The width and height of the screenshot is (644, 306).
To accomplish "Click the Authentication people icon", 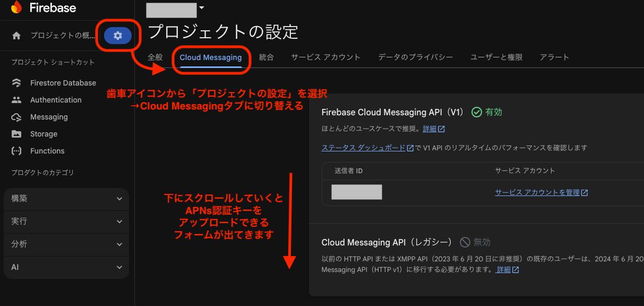I will click(16, 100).
